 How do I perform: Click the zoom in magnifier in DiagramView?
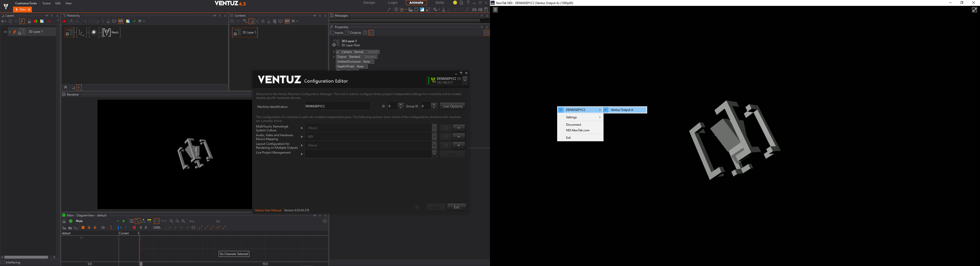point(171,221)
